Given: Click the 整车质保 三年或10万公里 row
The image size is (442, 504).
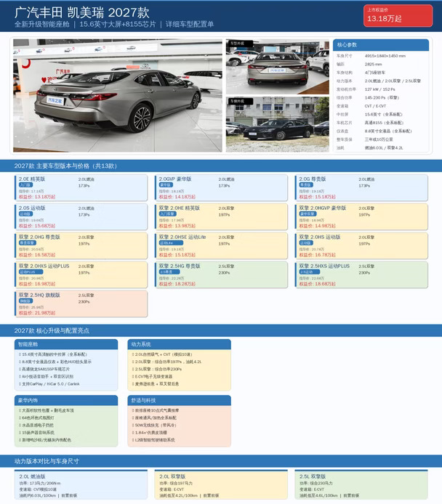Looking at the screenshot, I should [x=381, y=139].
